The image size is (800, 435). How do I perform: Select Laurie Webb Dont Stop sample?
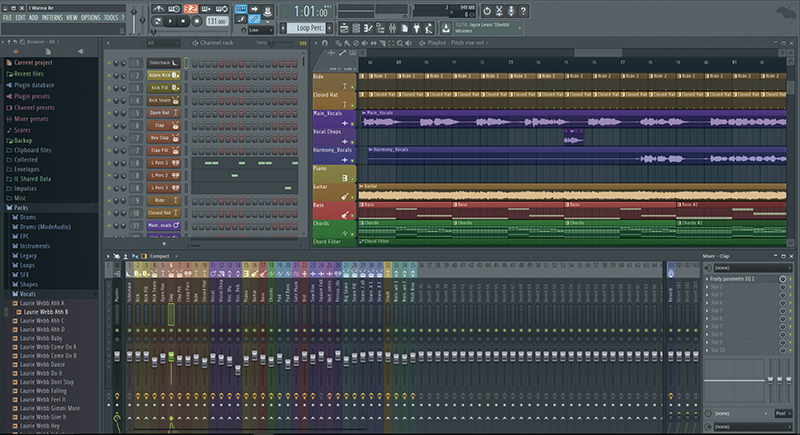pyautogui.click(x=46, y=382)
